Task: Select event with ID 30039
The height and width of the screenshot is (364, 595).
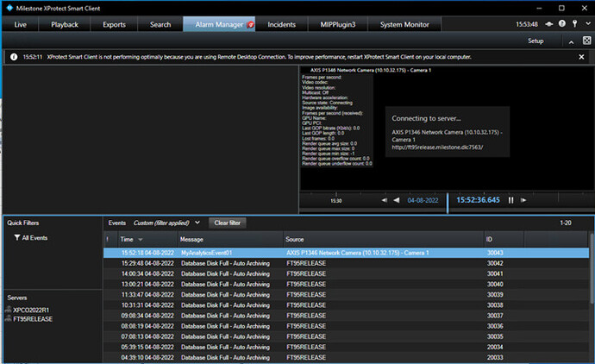Action: [x=346, y=294]
